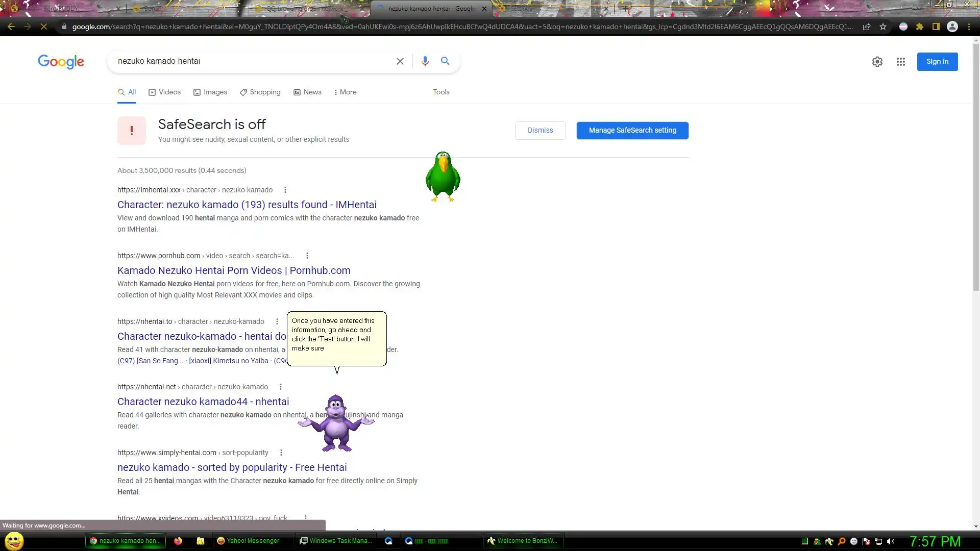This screenshot has height=551, width=980.
Task: Open the Chrome extensions puzzle icon
Action: (919, 27)
